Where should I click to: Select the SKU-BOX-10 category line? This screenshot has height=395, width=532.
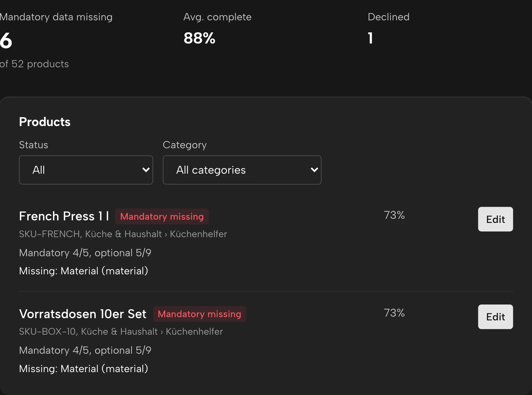click(121, 331)
